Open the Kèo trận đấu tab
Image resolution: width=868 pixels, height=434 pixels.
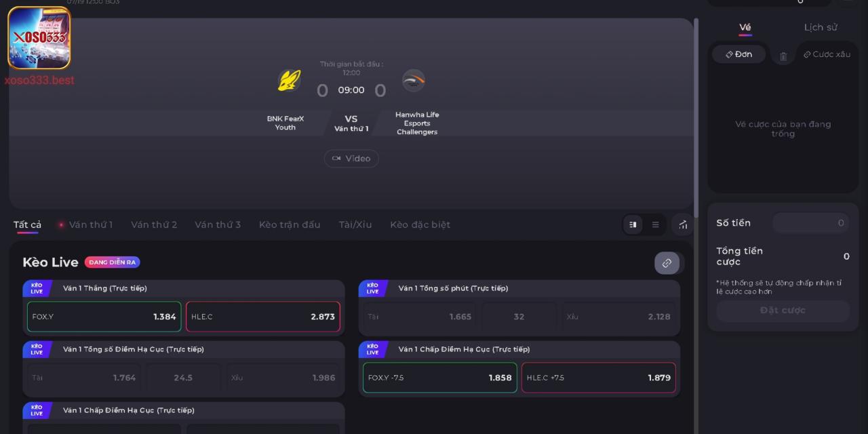pos(290,224)
